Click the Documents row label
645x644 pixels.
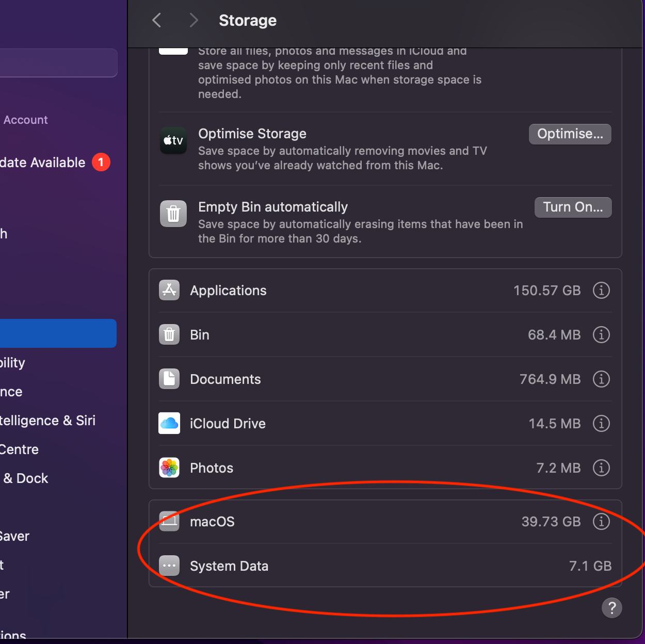(225, 379)
